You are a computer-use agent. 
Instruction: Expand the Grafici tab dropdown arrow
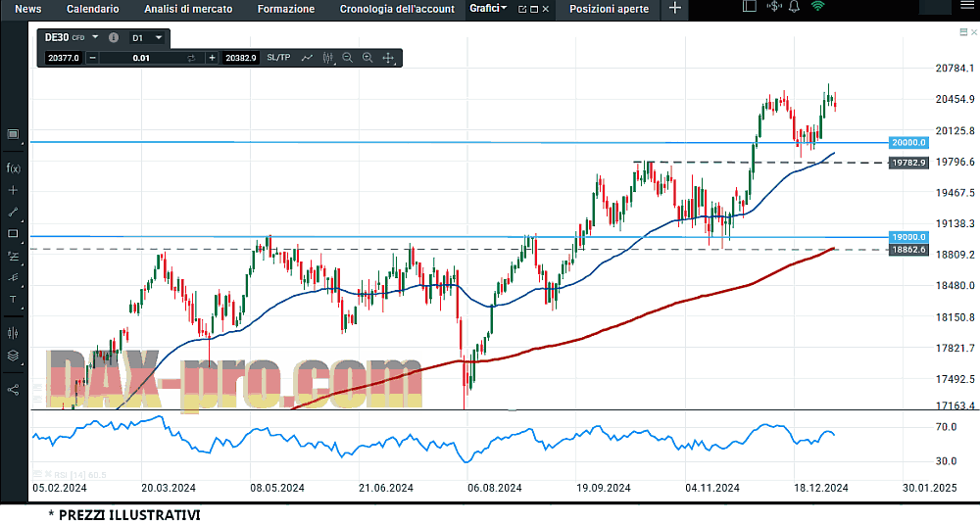click(x=504, y=8)
